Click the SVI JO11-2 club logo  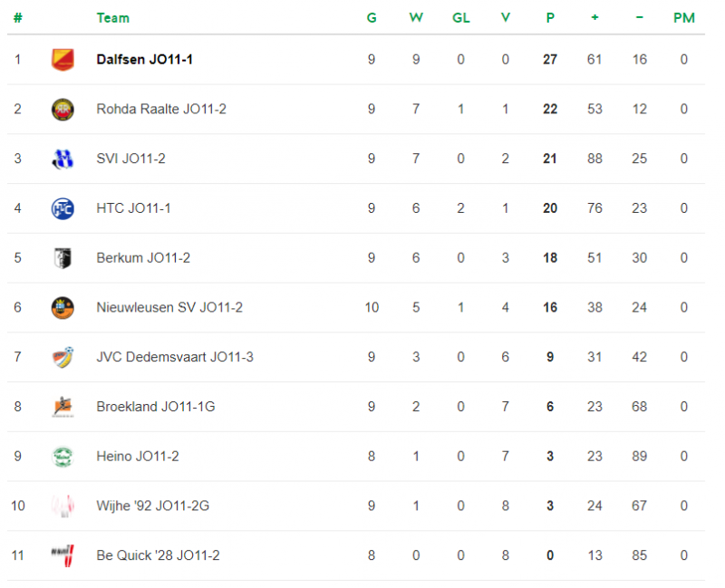(63, 159)
